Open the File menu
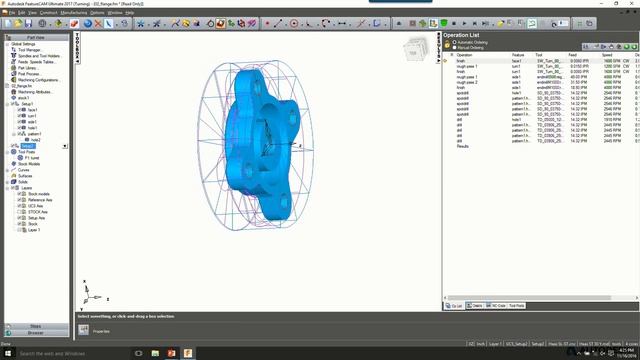Screen dimensions: 640x360 (12, 13)
